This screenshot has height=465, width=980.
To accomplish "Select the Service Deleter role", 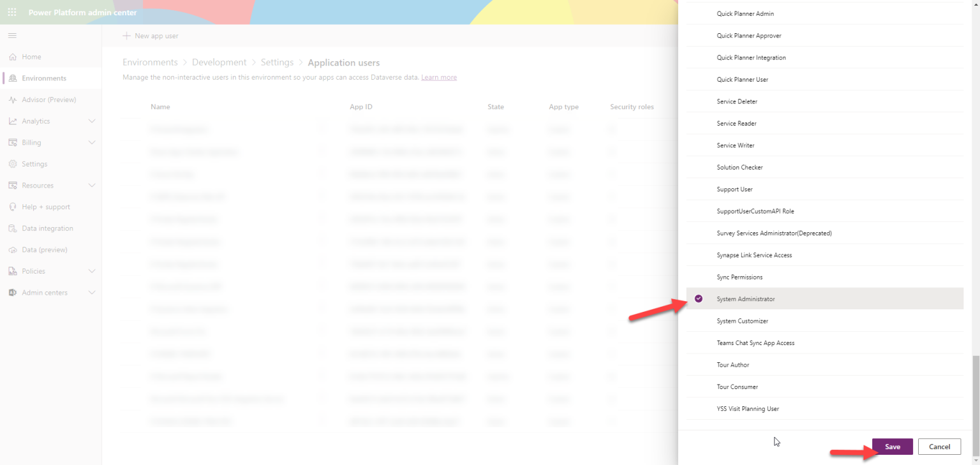I will 825,101.
